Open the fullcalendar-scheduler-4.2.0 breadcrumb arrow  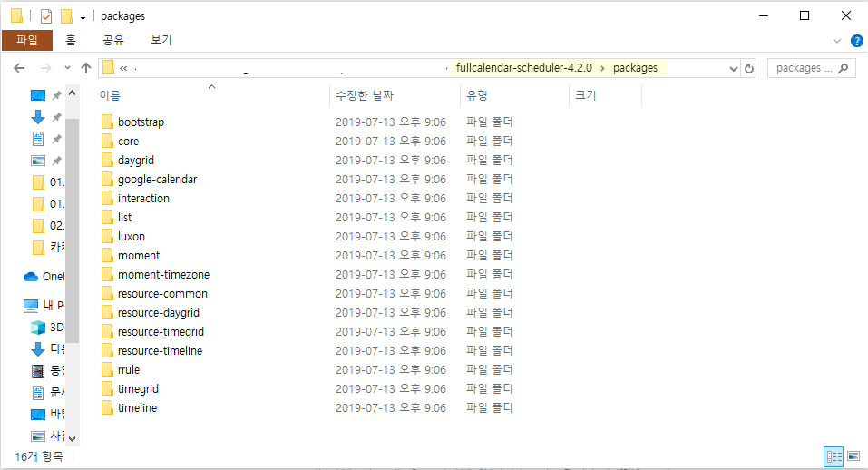click(x=602, y=68)
